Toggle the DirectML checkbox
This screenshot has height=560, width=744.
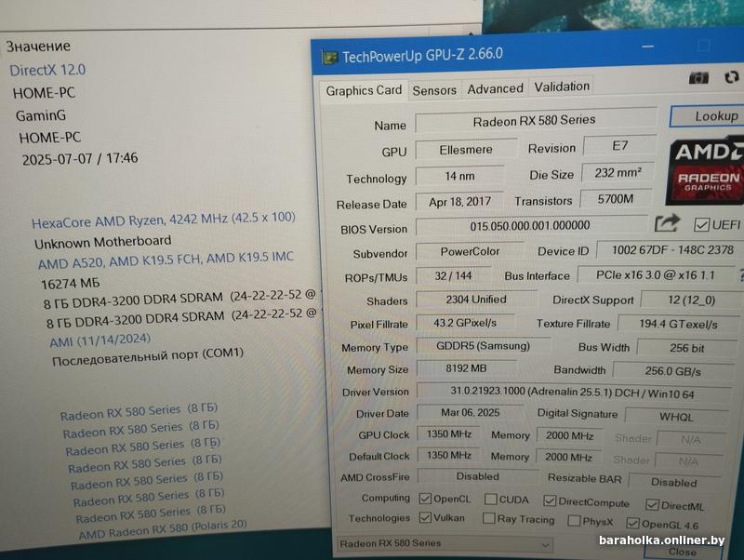tap(652, 504)
